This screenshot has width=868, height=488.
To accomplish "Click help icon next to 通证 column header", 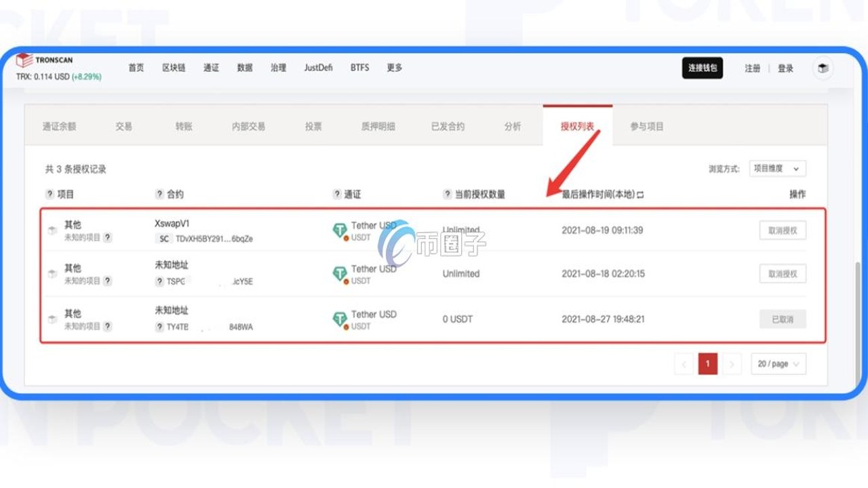I will tap(337, 195).
